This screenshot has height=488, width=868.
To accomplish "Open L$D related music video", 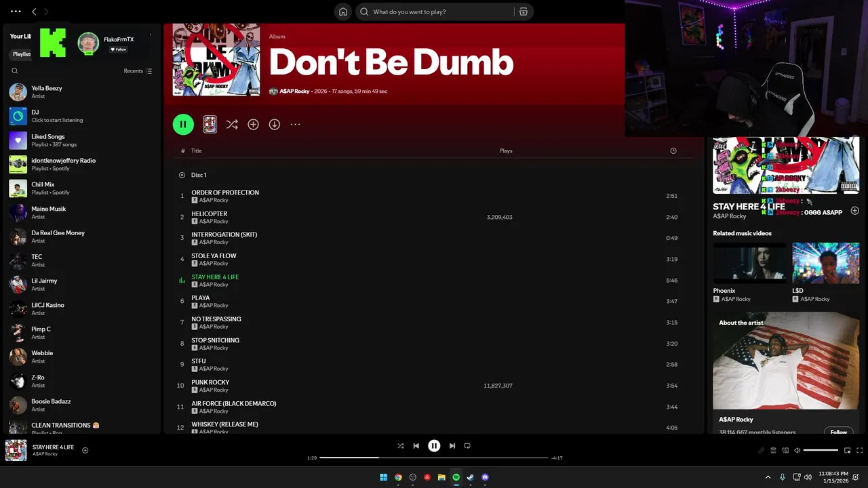I will tap(825, 262).
